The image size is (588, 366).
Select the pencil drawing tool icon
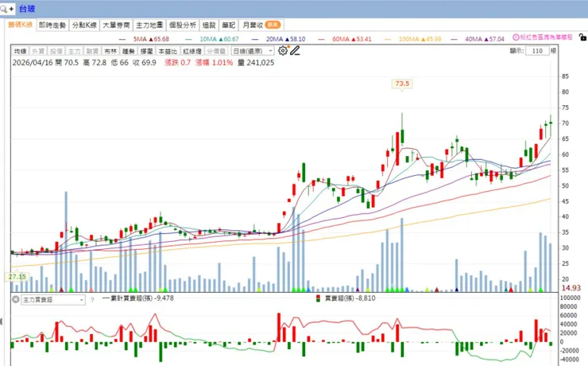[295, 51]
